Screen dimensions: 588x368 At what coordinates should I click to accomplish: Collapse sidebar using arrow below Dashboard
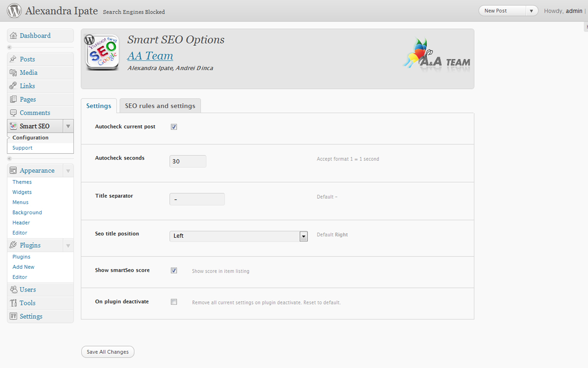(9, 47)
